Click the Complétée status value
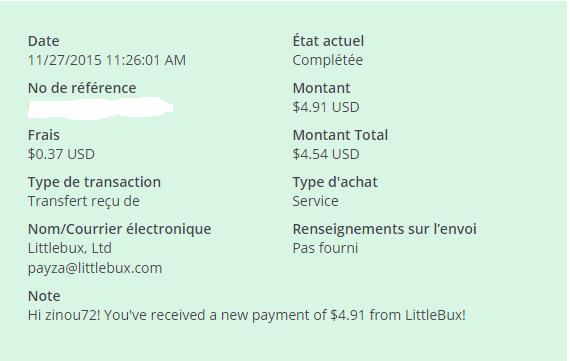Image resolution: width=570 pixels, height=361 pixels. 328,60
